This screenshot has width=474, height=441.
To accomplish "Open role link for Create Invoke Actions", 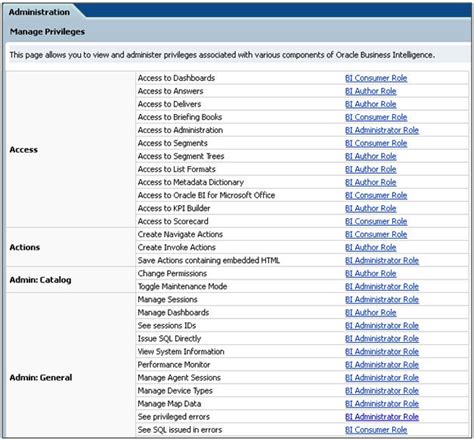I will (371, 247).
